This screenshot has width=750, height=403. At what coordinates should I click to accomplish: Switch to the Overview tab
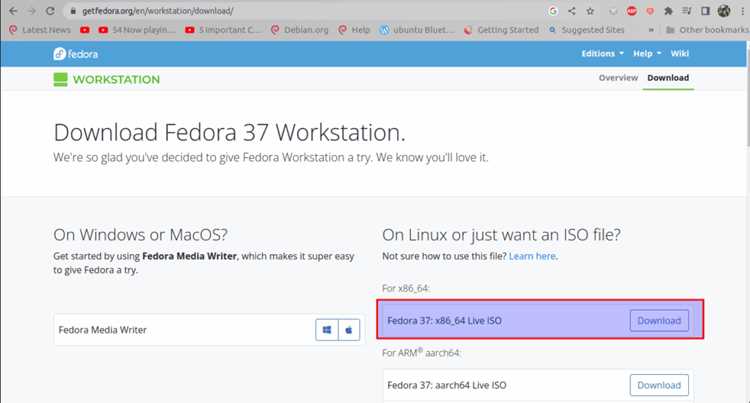point(618,77)
